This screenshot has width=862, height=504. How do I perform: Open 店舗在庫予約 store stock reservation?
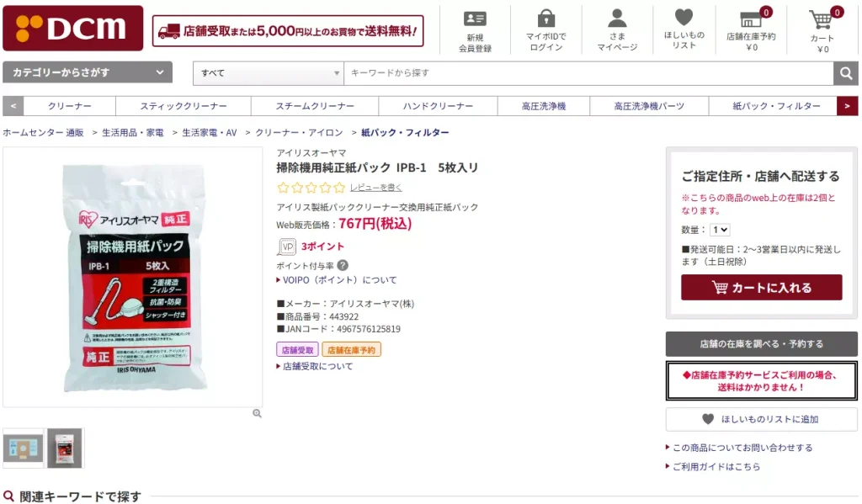751,27
